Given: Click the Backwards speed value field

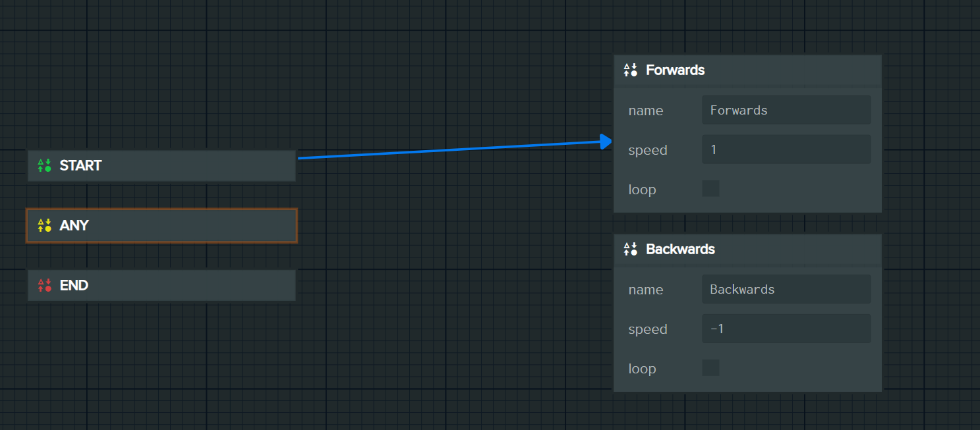Looking at the screenshot, I should (x=786, y=329).
